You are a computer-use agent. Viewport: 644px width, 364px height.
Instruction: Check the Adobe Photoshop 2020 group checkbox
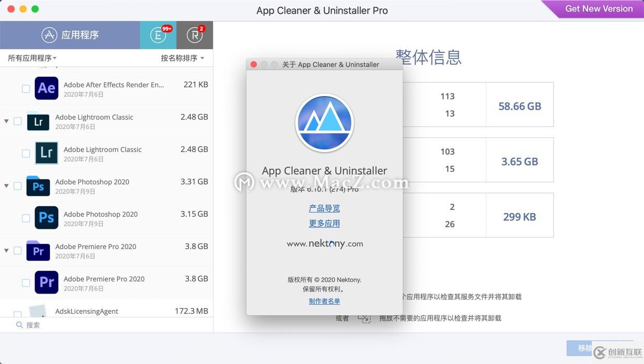(x=17, y=186)
